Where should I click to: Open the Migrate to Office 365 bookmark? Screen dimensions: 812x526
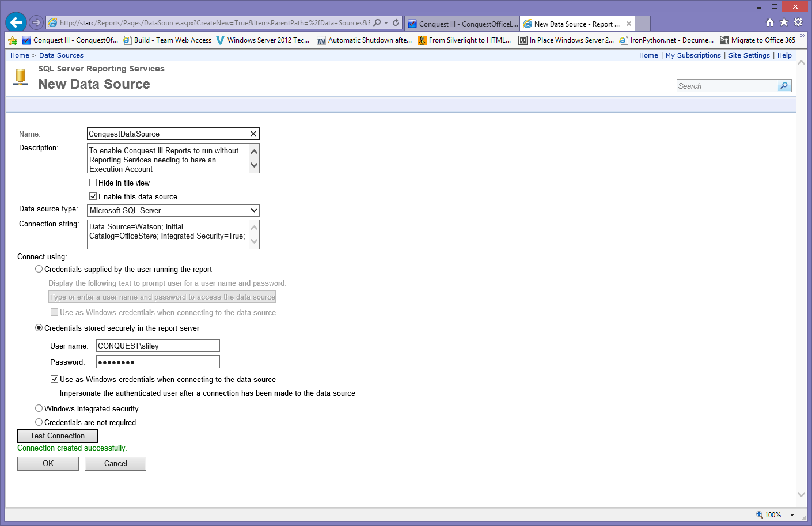pos(757,40)
